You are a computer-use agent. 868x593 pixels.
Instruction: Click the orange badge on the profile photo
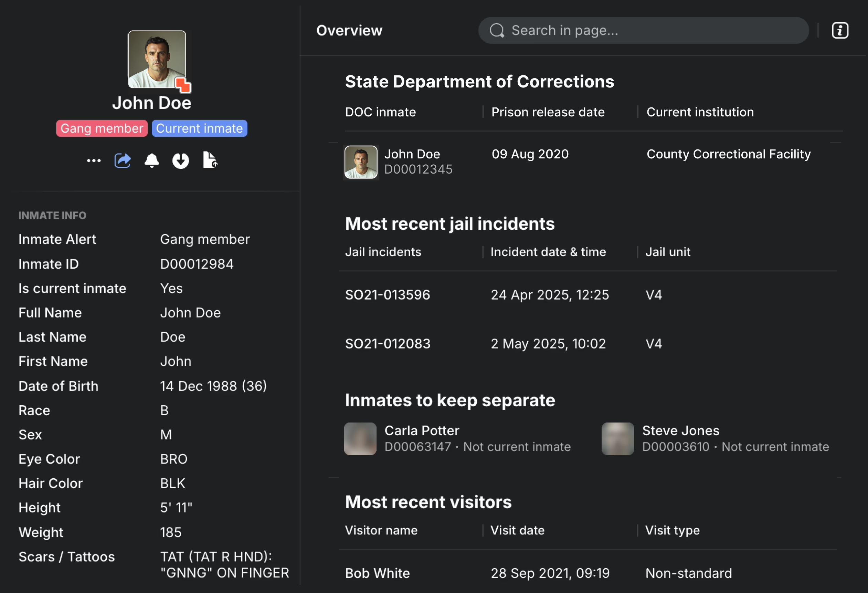coord(183,85)
